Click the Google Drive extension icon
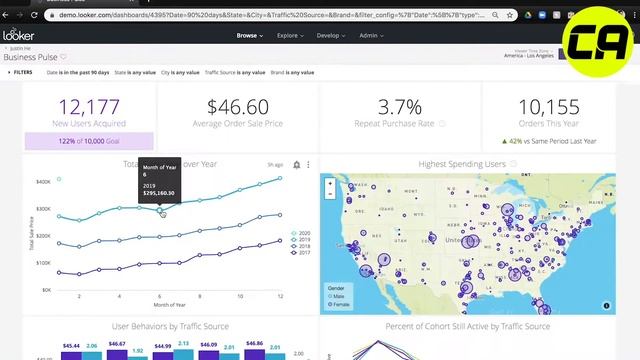Screen dimensions: 640x360 point(528,15)
